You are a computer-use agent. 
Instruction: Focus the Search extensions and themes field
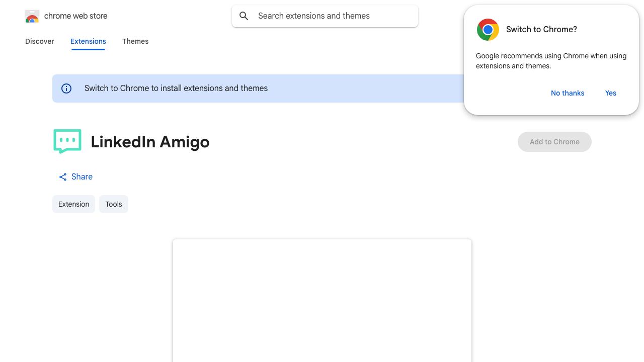325,16
